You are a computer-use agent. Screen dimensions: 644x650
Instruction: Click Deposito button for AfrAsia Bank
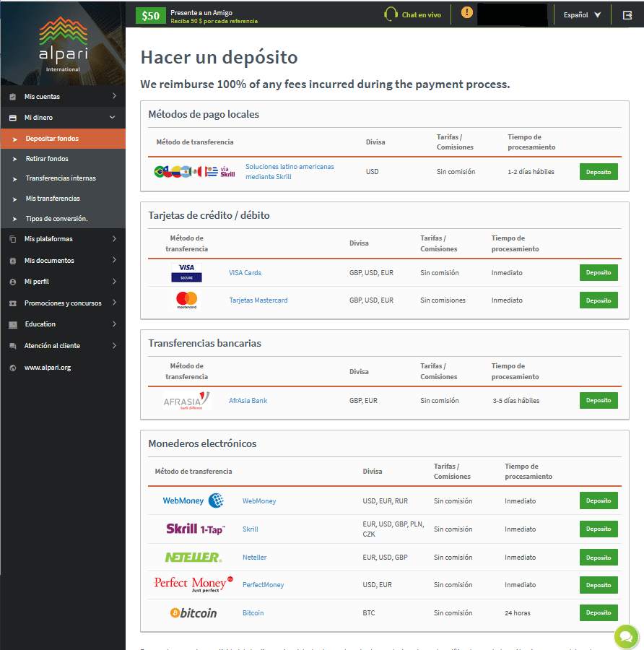click(598, 400)
